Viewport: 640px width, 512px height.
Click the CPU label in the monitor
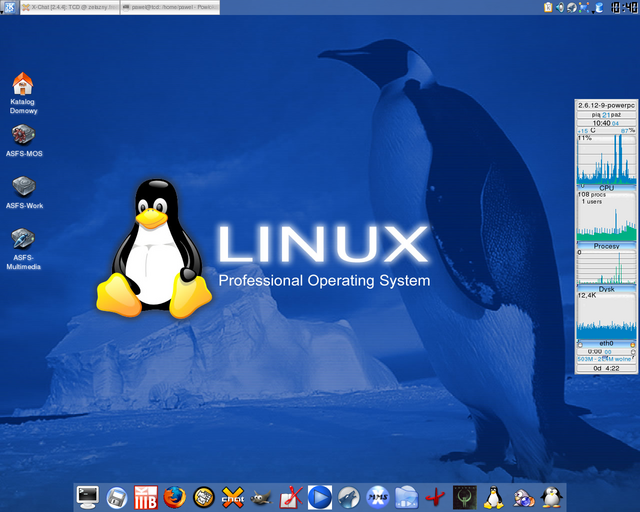tap(606, 188)
